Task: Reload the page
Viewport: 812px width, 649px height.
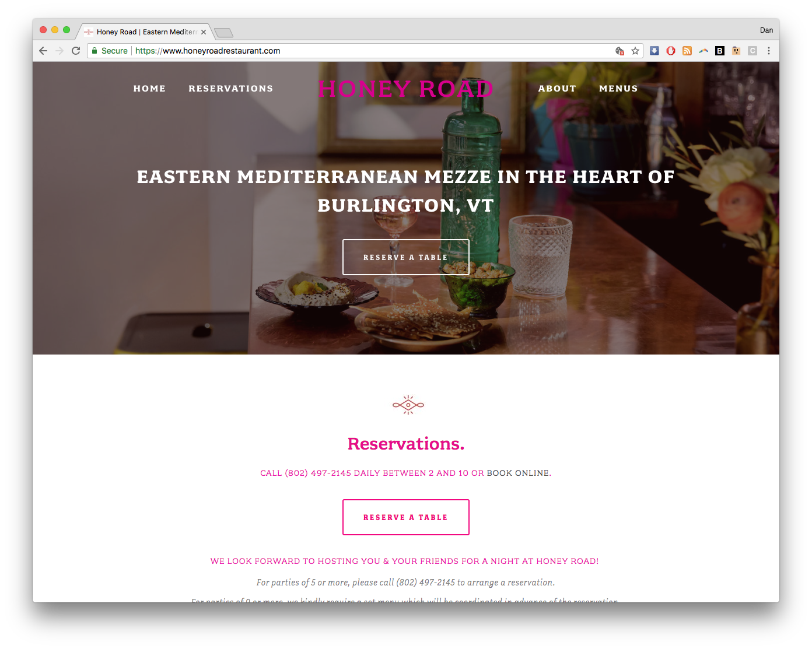Action: pyautogui.click(x=76, y=51)
